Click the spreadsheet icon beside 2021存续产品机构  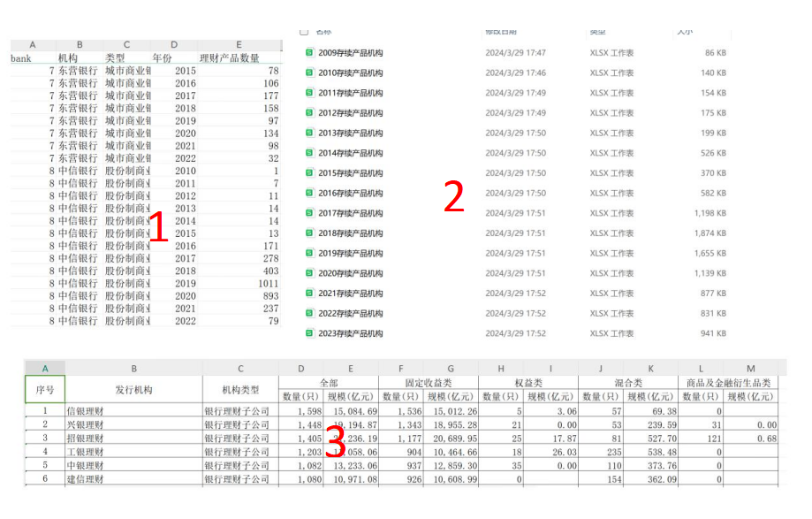tap(309, 294)
